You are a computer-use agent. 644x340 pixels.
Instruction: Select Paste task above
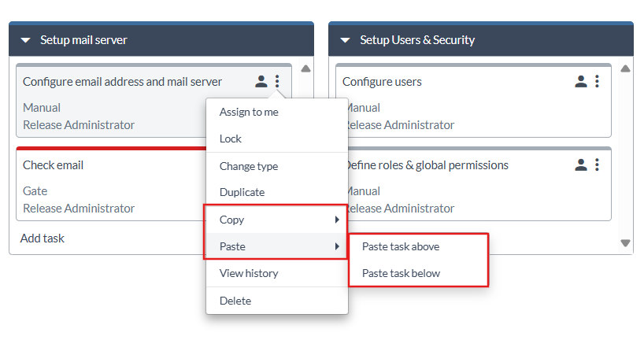tap(401, 246)
